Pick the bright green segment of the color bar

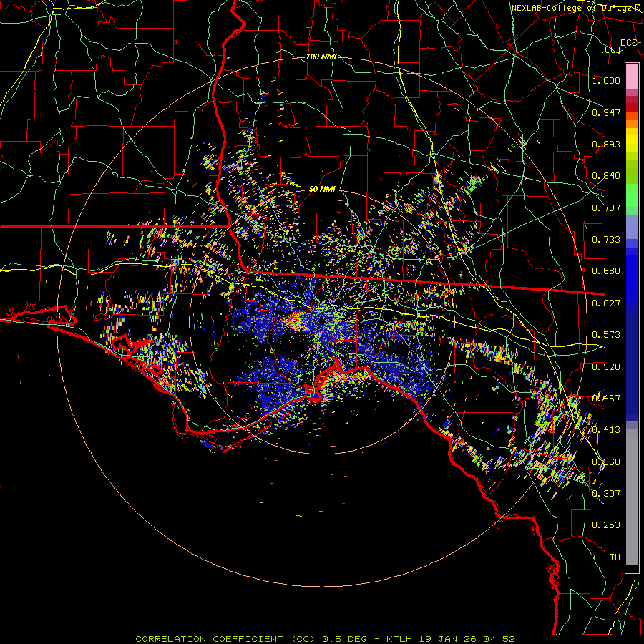pyautogui.click(x=632, y=195)
